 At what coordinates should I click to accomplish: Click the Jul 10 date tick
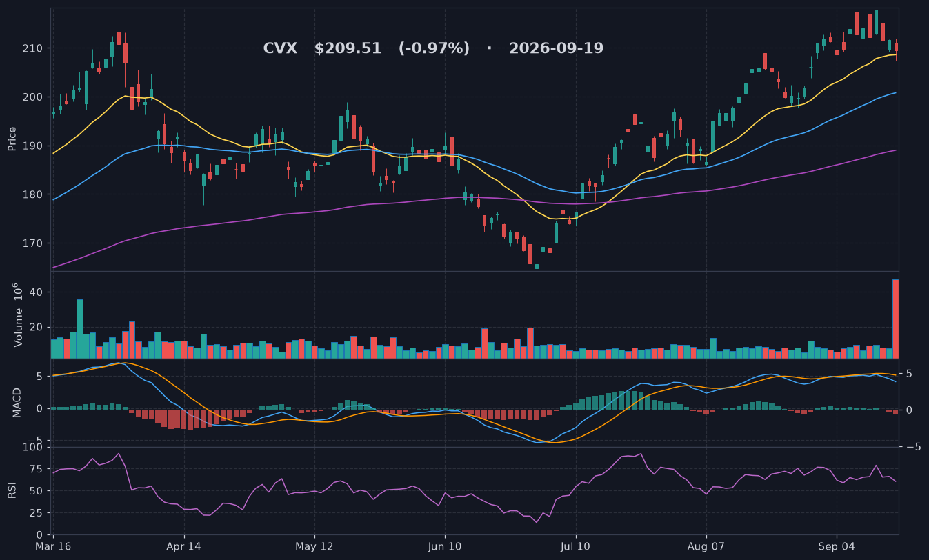tap(576, 546)
